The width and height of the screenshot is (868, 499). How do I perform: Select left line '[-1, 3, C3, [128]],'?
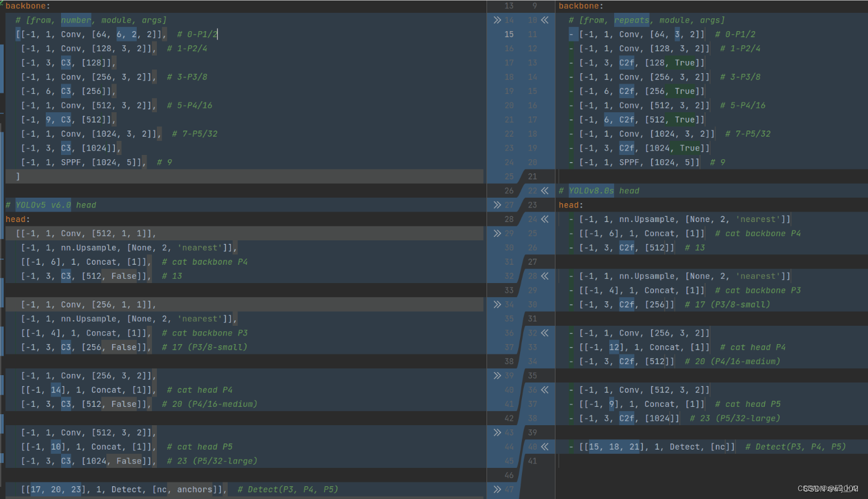coord(68,63)
